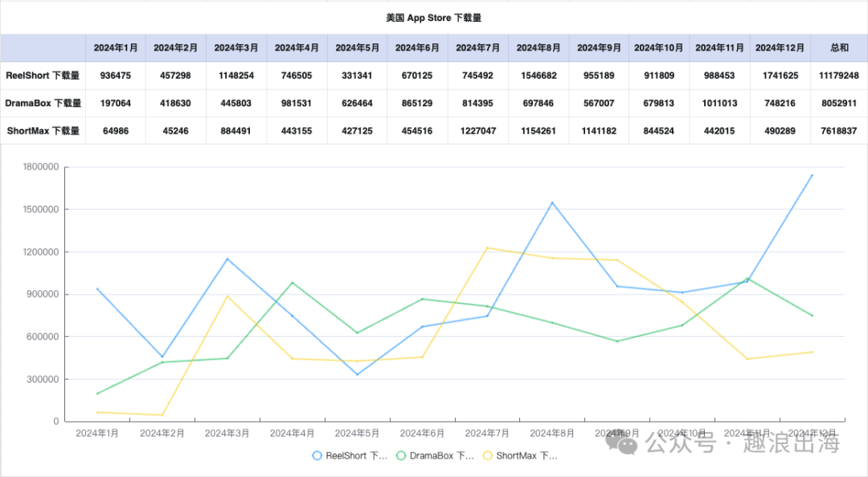Select cell with value 697846
The width and height of the screenshot is (868, 477).
pyautogui.click(x=538, y=103)
